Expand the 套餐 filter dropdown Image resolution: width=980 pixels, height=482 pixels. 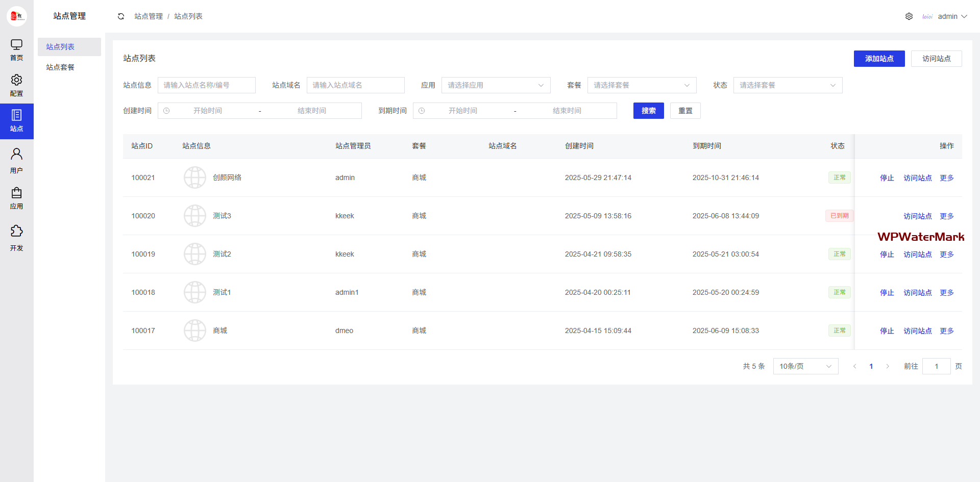[x=642, y=85]
